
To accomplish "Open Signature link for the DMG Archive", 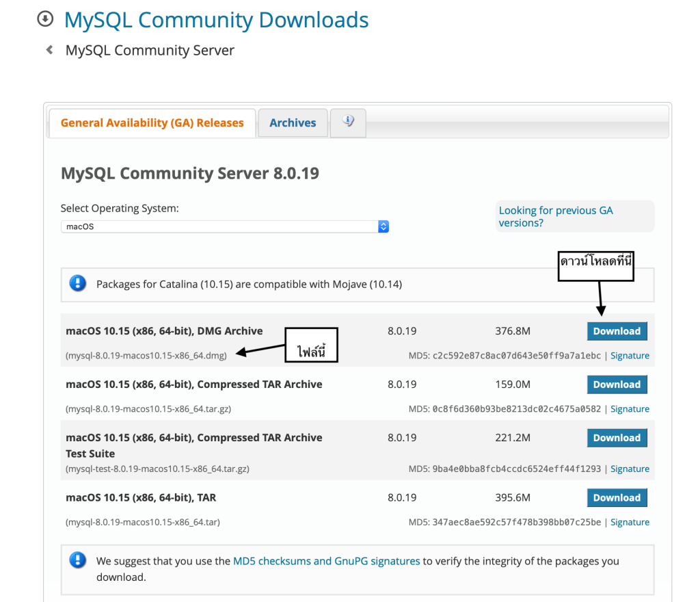I will point(630,356).
